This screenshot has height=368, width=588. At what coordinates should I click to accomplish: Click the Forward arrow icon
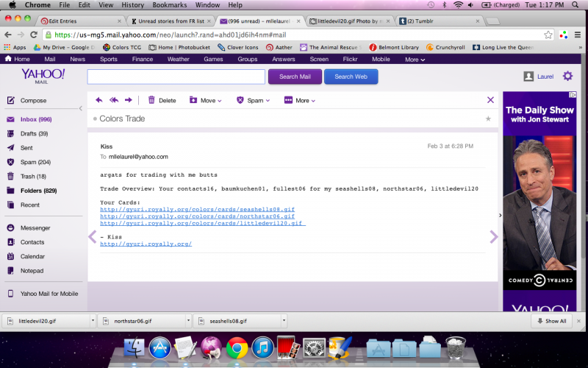point(128,100)
